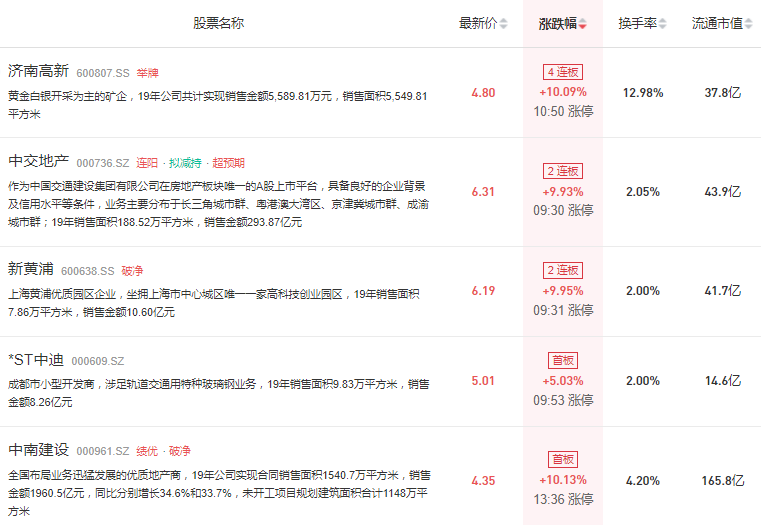Click the +9.93% change value
Image resolution: width=761 pixels, height=525 pixels.
(563, 192)
